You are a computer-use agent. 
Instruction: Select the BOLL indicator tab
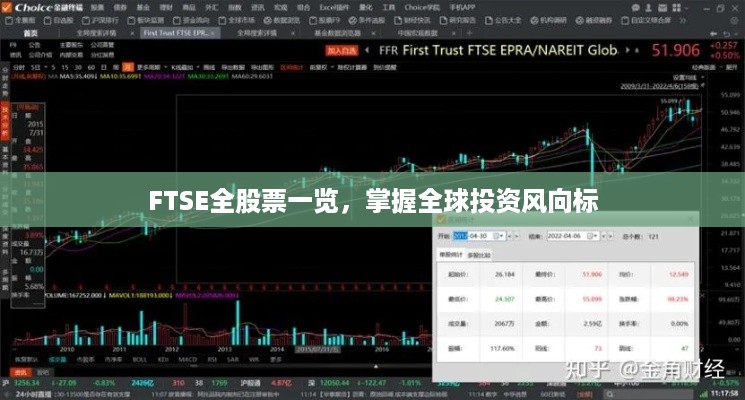(140, 360)
